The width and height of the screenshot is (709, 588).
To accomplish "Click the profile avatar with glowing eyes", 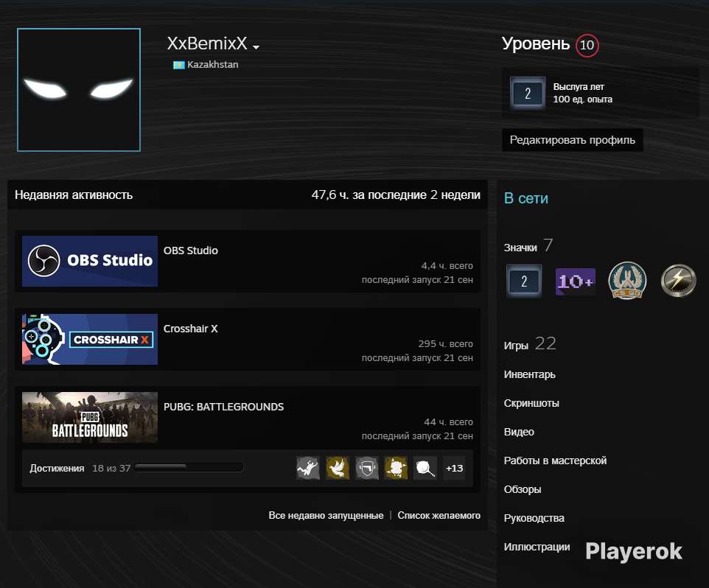I will click(79, 89).
